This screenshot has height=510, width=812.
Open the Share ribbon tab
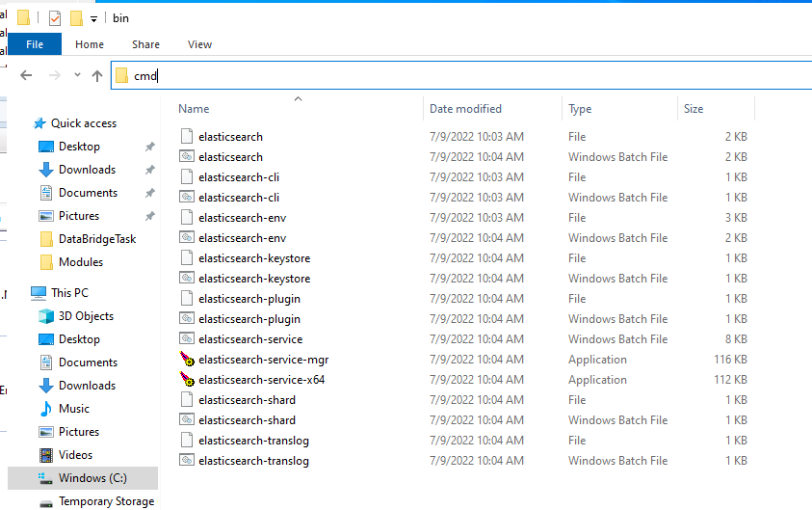tap(145, 44)
